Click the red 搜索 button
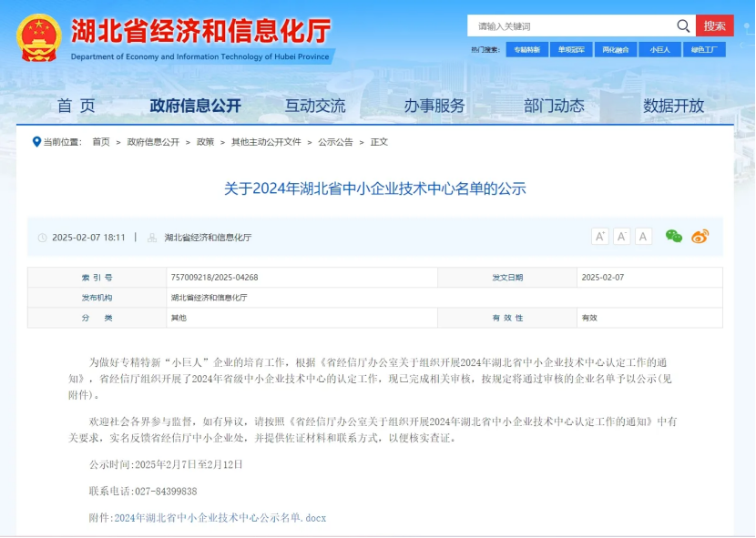 [714, 25]
